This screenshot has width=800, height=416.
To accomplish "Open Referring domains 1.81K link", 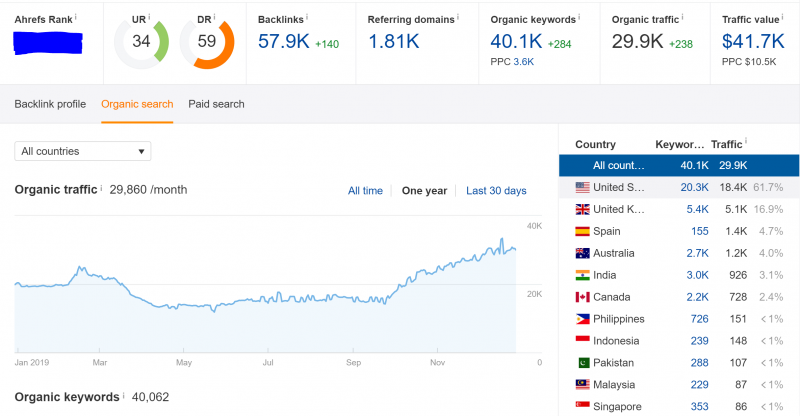I will [394, 41].
